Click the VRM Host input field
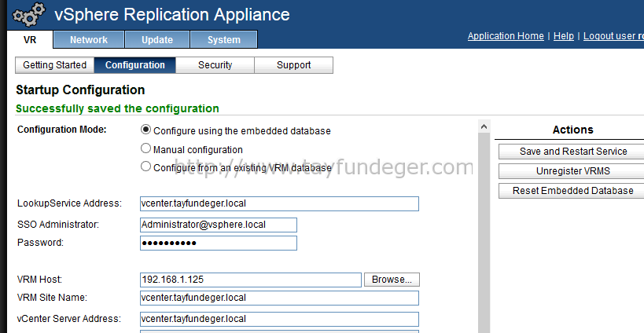The width and height of the screenshot is (644, 333). coord(251,280)
